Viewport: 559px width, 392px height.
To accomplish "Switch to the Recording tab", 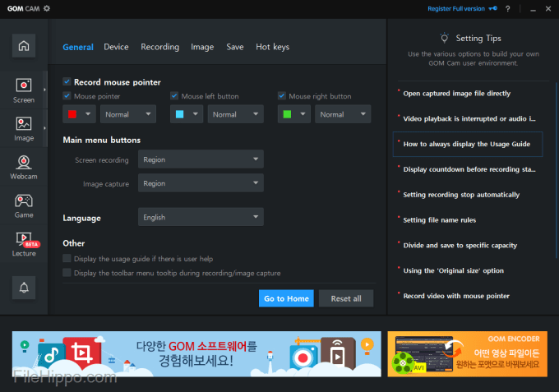I will pyautogui.click(x=159, y=47).
